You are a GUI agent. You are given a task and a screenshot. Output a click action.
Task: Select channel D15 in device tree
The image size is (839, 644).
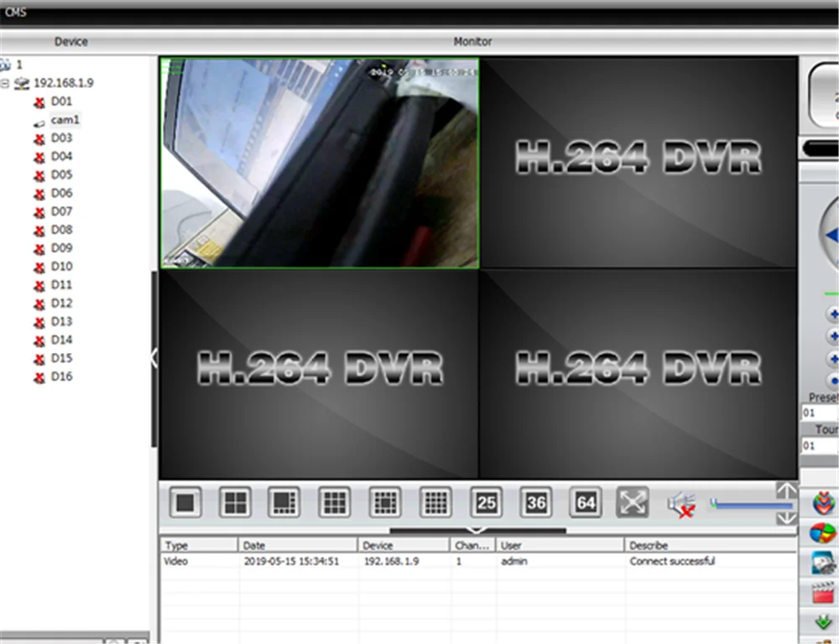(61, 358)
